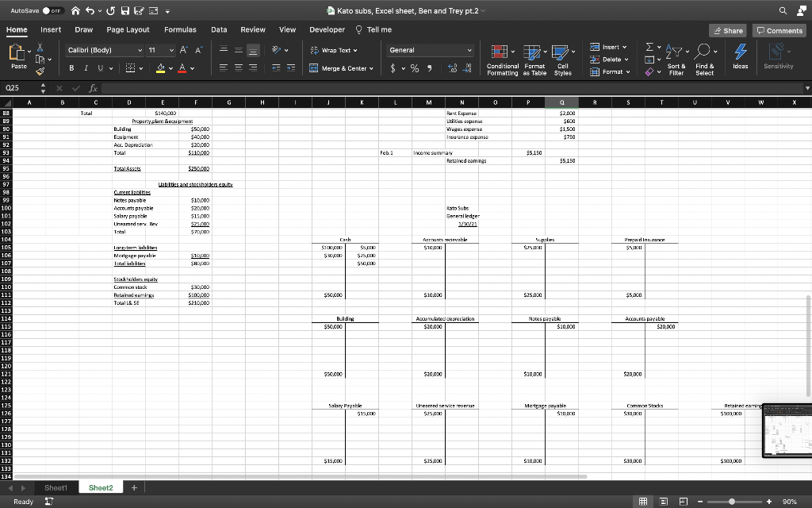Open the search magnifier in title bar
This screenshot has height=508, width=812.
783,11
